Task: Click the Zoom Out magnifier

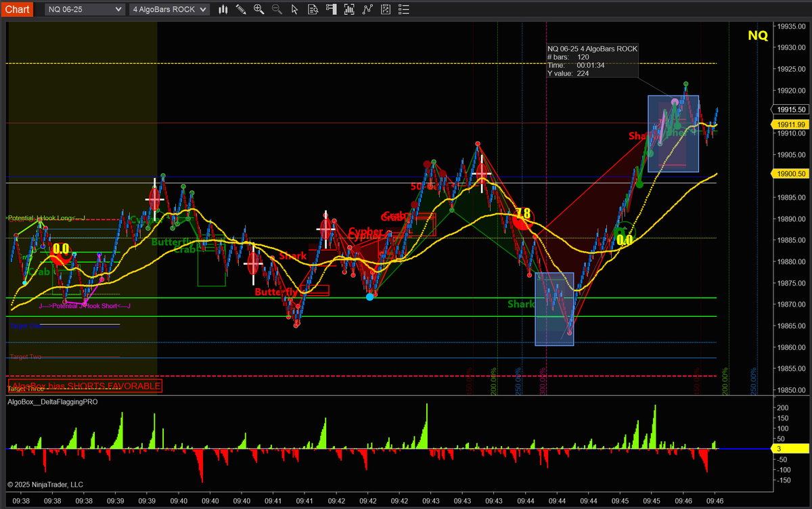Action: [x=276, y=9]
